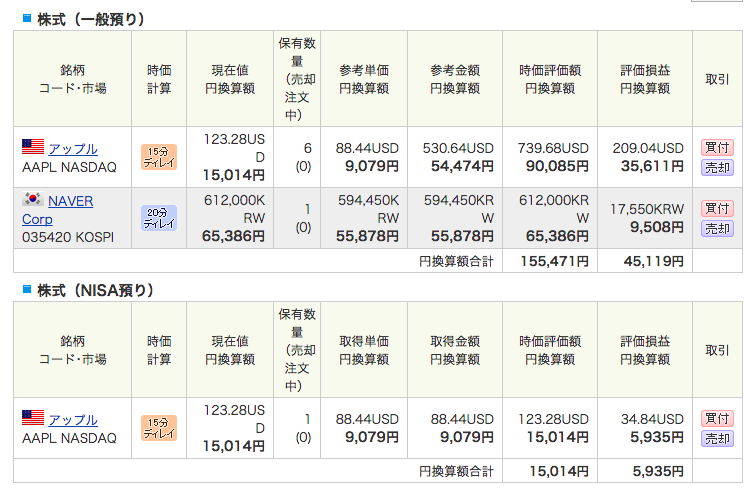Click 売却 button for NAVER Corp

(717, 229)
